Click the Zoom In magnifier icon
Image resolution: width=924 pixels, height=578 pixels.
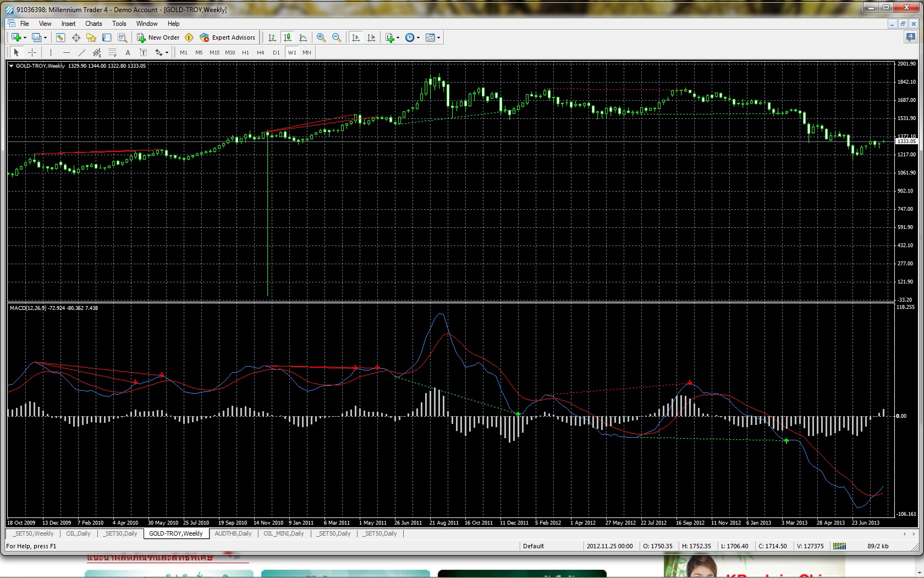pos(321,37)
